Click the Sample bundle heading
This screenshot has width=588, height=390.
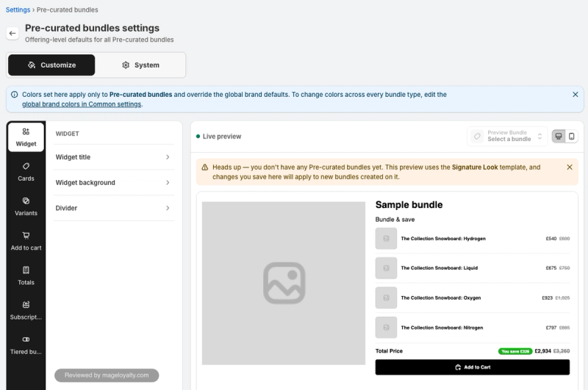(x=409, y=205)
